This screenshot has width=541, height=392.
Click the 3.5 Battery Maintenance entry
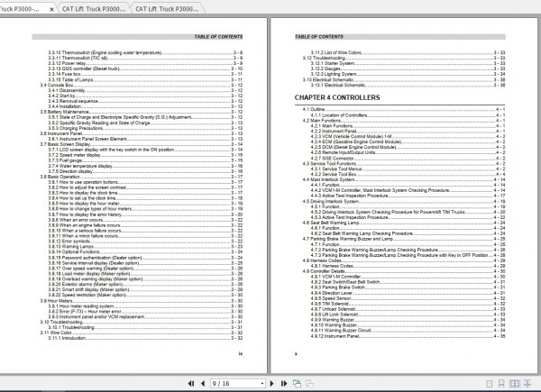142,112
